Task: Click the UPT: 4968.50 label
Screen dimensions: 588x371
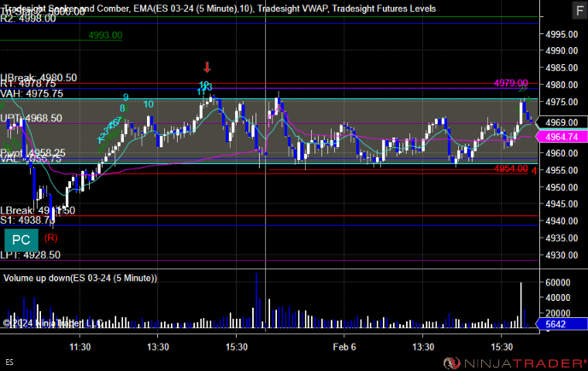Action: point(31,118)
